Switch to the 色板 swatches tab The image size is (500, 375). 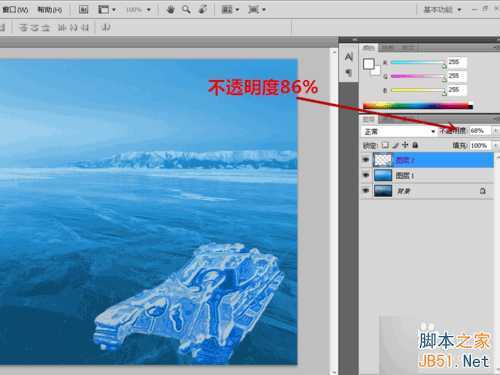388,48
